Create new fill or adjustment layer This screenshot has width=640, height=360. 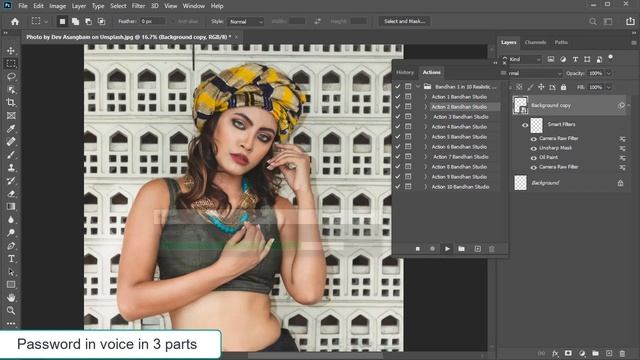(582, 353)
